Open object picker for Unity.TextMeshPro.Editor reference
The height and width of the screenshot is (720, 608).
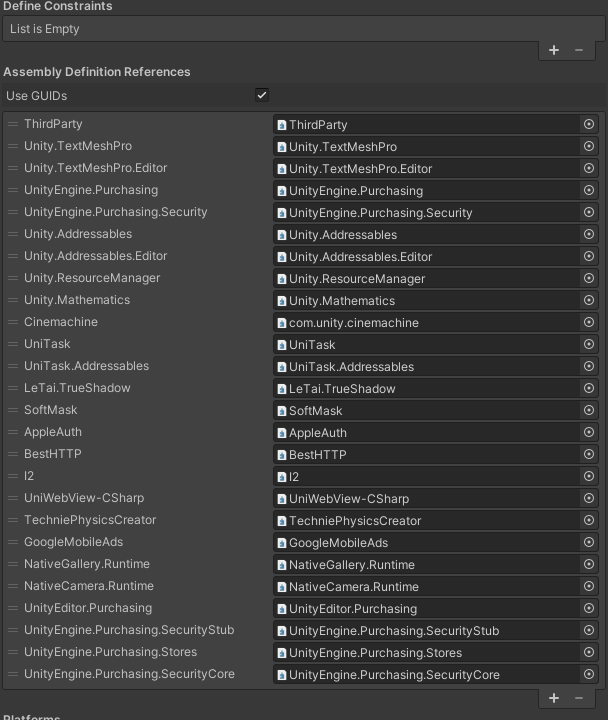(x=589, y=168)
